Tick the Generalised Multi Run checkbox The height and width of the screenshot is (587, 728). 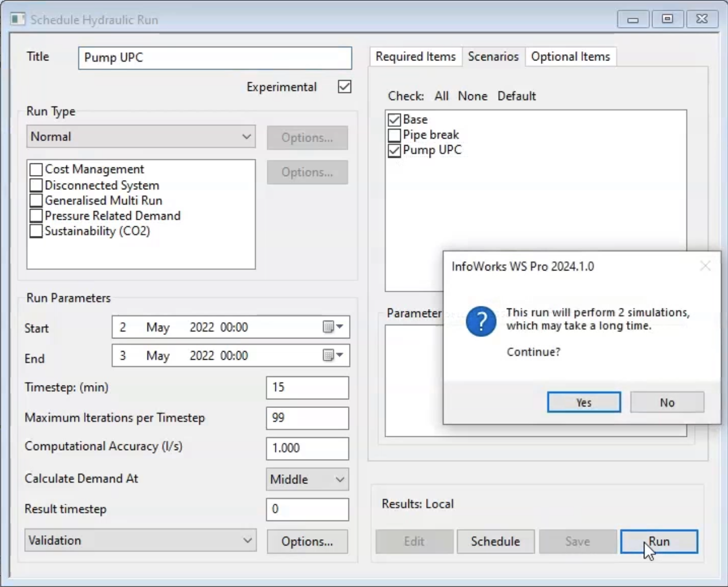click(x=36, y=200)
